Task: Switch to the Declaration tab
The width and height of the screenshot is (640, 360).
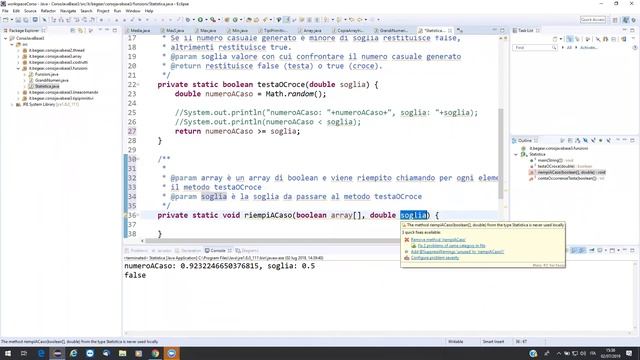Action: (188, 251)
